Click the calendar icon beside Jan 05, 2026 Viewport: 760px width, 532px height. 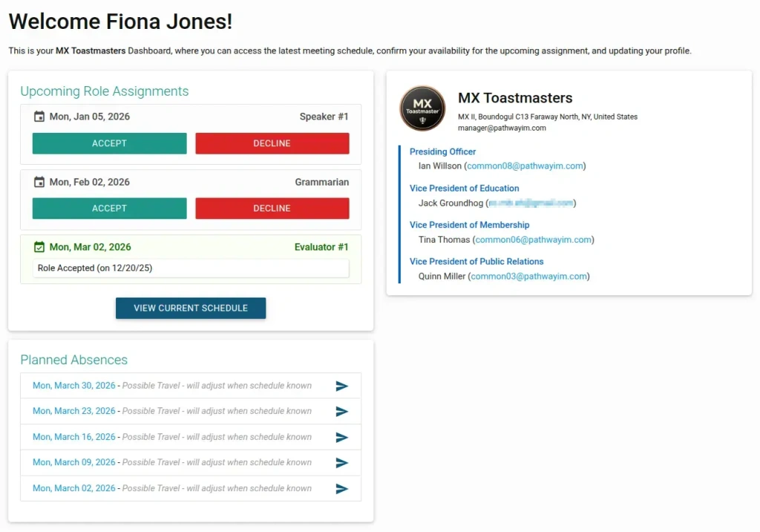click(x=39, y=116)
